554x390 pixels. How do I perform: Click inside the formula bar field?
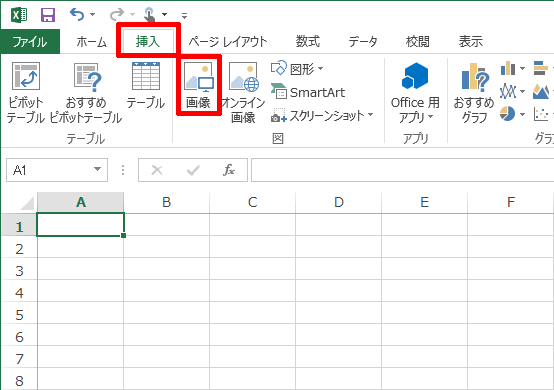(402, 170)
